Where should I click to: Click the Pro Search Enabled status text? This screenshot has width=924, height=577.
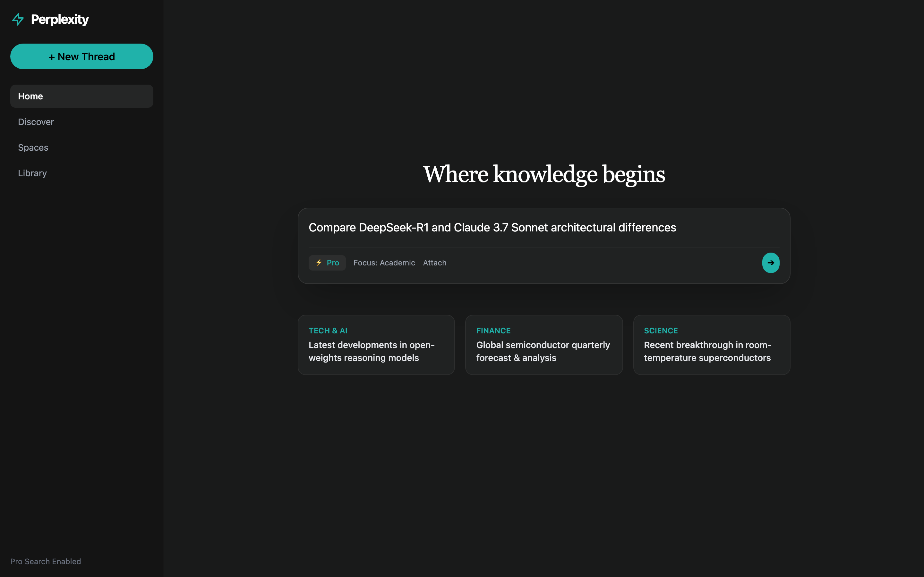pos(46,561)
